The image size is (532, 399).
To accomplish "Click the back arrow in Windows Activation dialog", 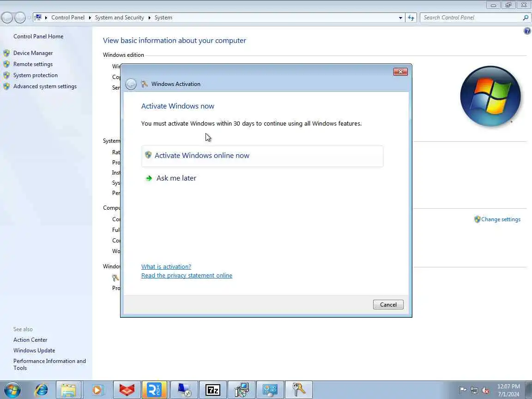I will tap(131, 84).
